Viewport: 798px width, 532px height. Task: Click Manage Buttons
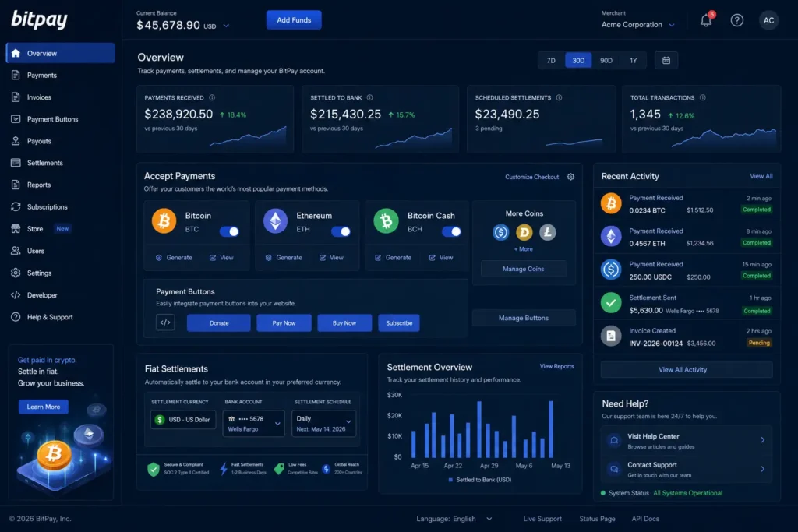click(523, 318)
